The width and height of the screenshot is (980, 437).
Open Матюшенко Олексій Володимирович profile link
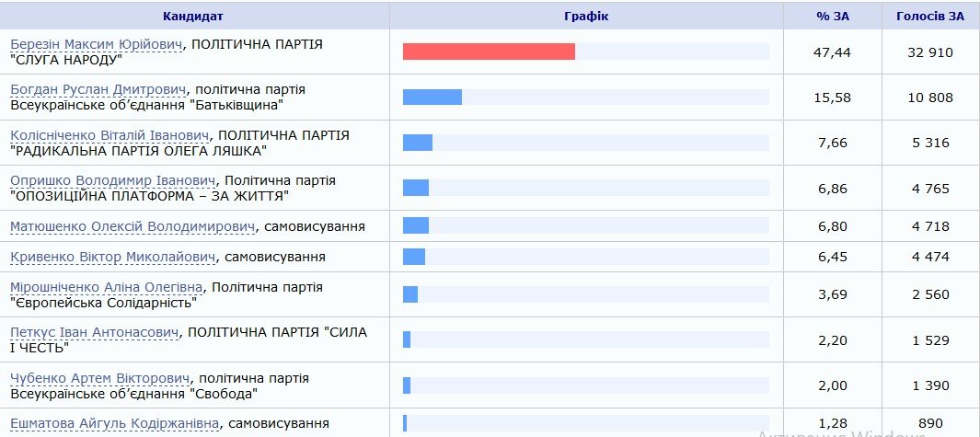pyautogui.click(x=130, y=226)
